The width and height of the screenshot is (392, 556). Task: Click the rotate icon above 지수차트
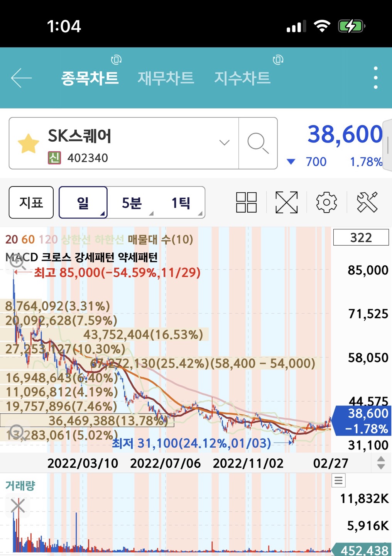(x=278, y=59)
